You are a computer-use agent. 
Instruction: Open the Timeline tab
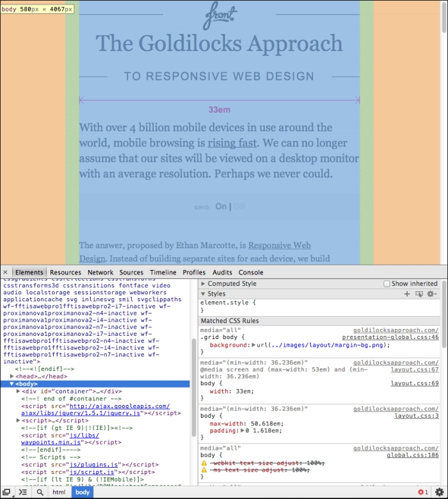point(163,273)
